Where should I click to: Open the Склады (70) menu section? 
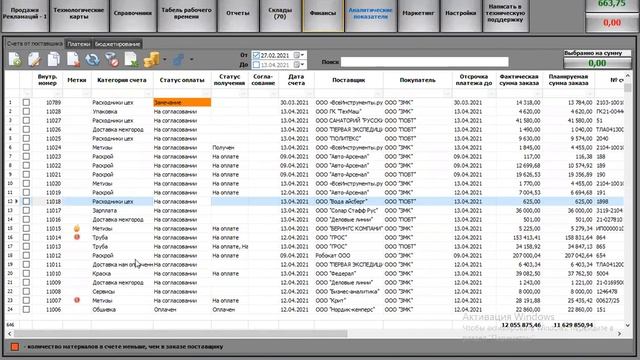[x=280, y=15]
